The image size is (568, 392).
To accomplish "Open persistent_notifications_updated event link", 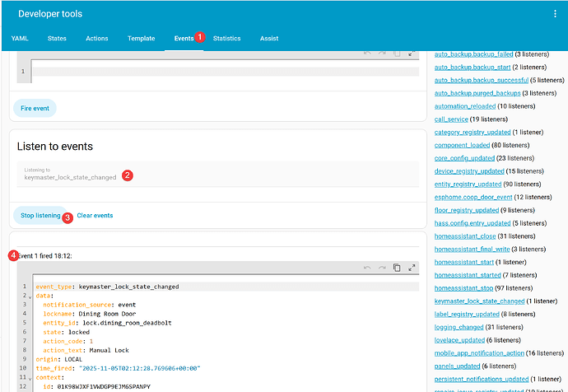I will coord(482,380).
